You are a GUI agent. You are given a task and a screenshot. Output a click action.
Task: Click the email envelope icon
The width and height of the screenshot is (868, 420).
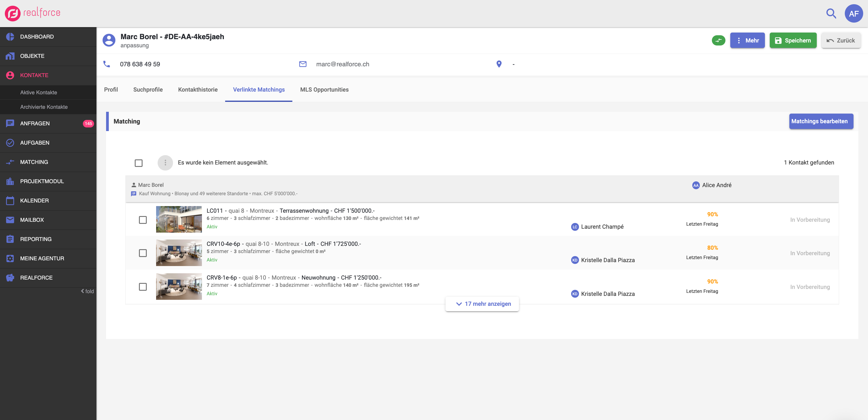tap(303, 64)
